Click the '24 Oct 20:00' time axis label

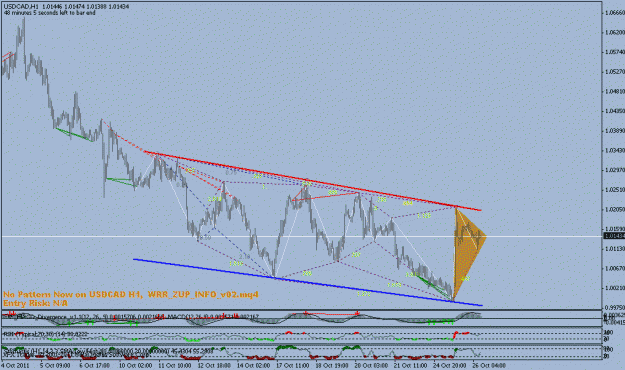[450, 365]
